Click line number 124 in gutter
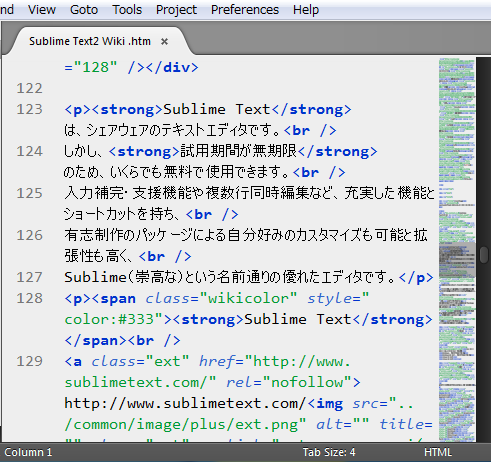 click(x=30, y=151)
